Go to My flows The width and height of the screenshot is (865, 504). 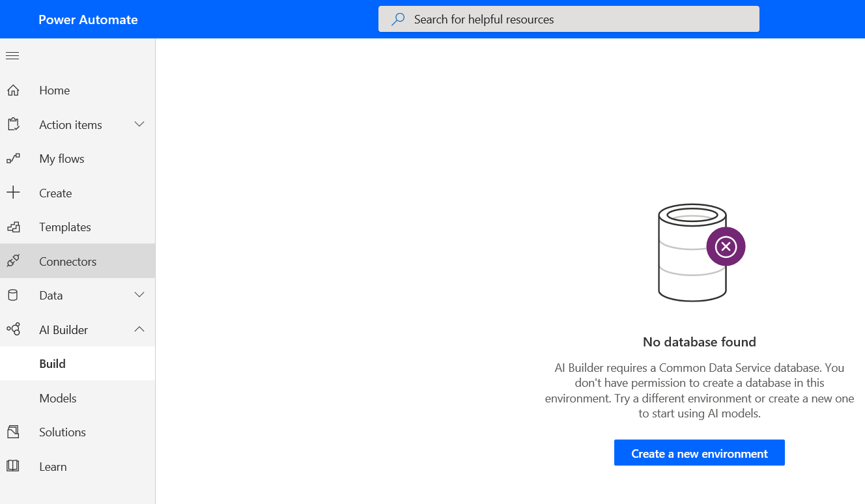[78, 159]
